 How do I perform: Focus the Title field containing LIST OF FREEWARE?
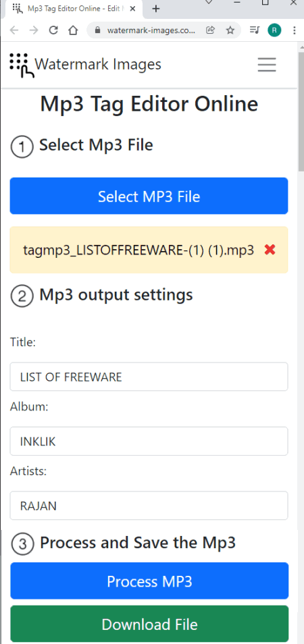point(149,377)
